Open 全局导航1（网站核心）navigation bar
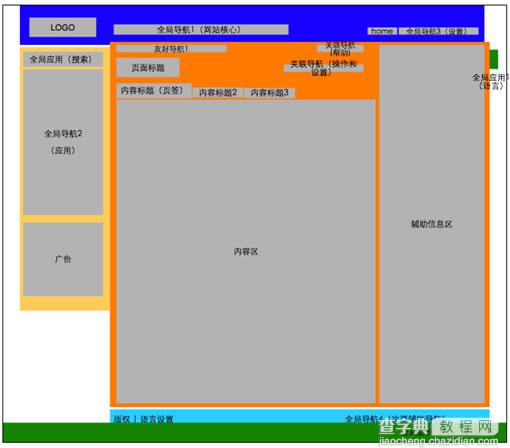The height and width of the screenshot is (448, 510). click(201, 29)
